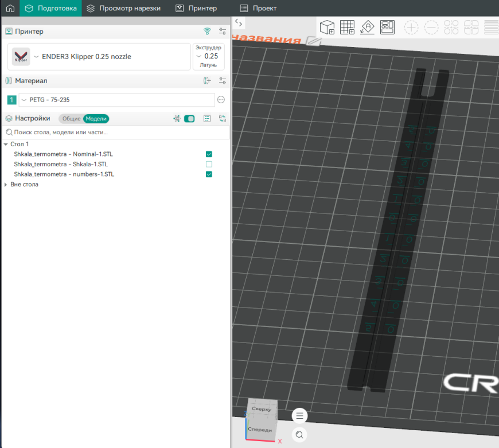Open the Подготовка tab
This screenshot has width=499, height=448.
click(50, 8)
